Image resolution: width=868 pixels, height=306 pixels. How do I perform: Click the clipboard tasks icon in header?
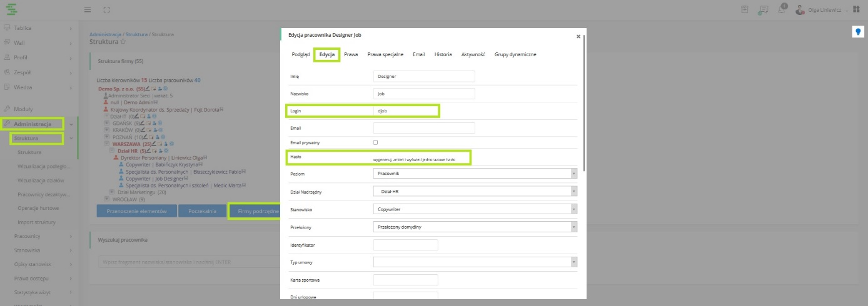click(x=745, y=10)
